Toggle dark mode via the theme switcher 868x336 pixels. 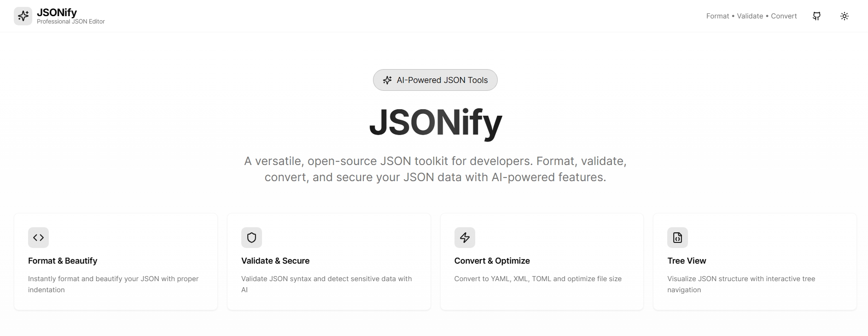[x=845, y=16]
